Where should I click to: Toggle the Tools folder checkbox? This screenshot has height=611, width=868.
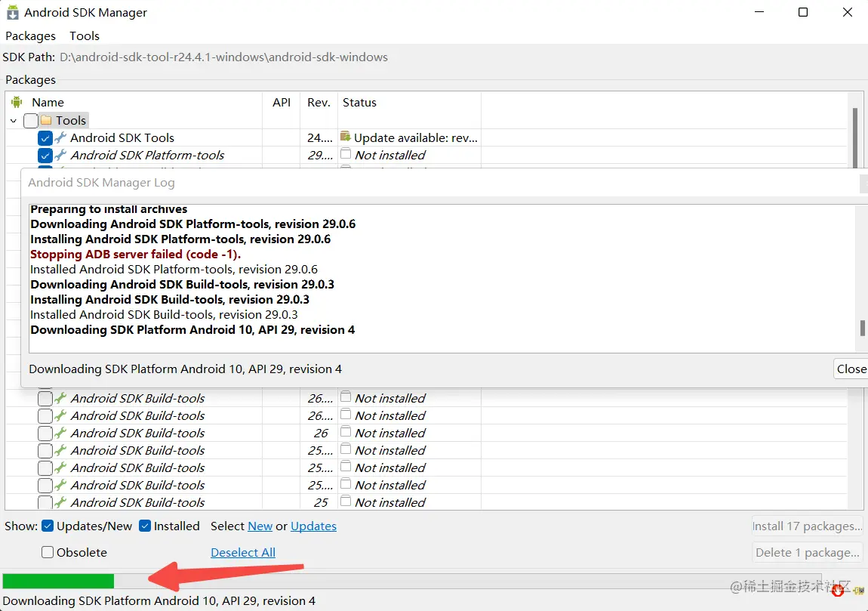point(31,120)
